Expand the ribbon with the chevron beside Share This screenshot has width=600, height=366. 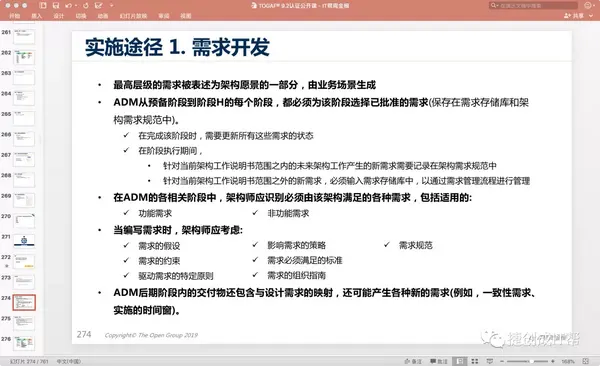(591, 16)
